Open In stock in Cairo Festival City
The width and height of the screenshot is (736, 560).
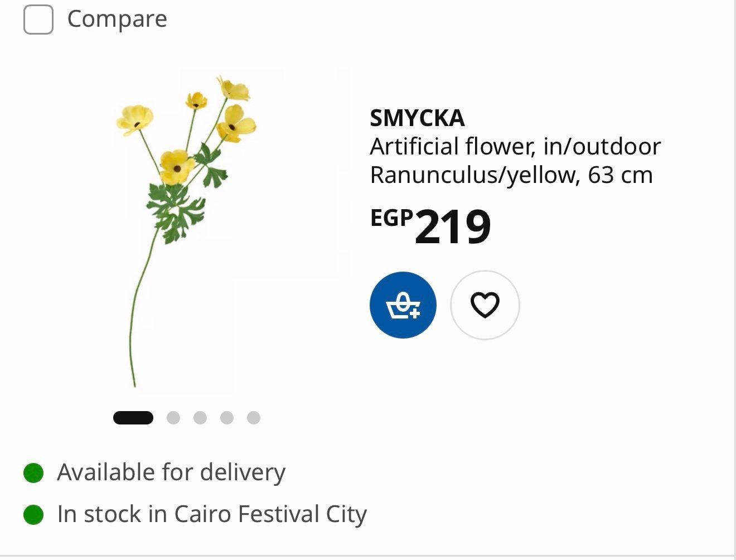pyautogui.click(x=212, y=514)
